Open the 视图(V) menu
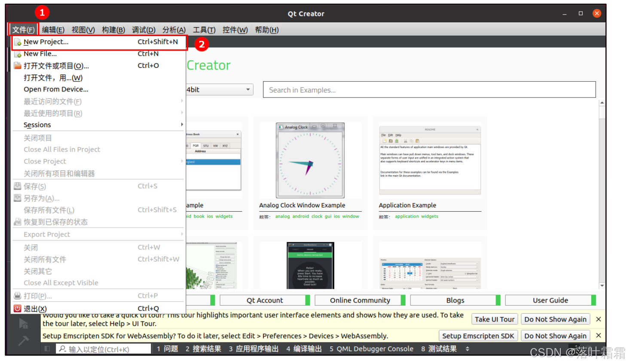 (83, 30)
